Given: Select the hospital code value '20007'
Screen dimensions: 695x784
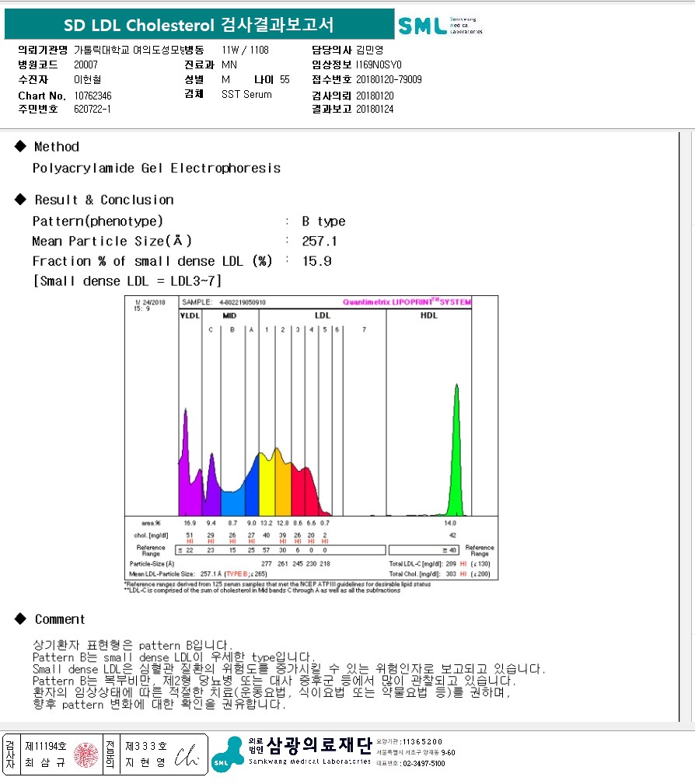Looking at the screenshot, I should (86, 64).
